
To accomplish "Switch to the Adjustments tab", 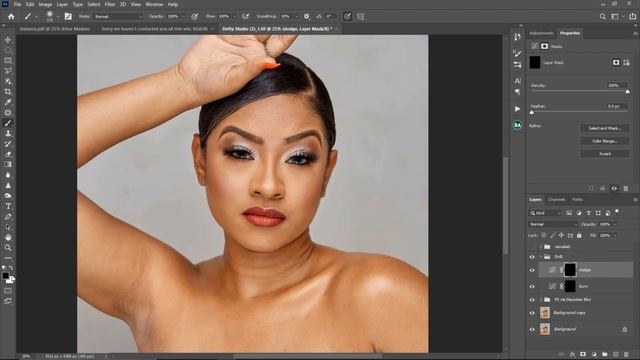I will point(541,33).
